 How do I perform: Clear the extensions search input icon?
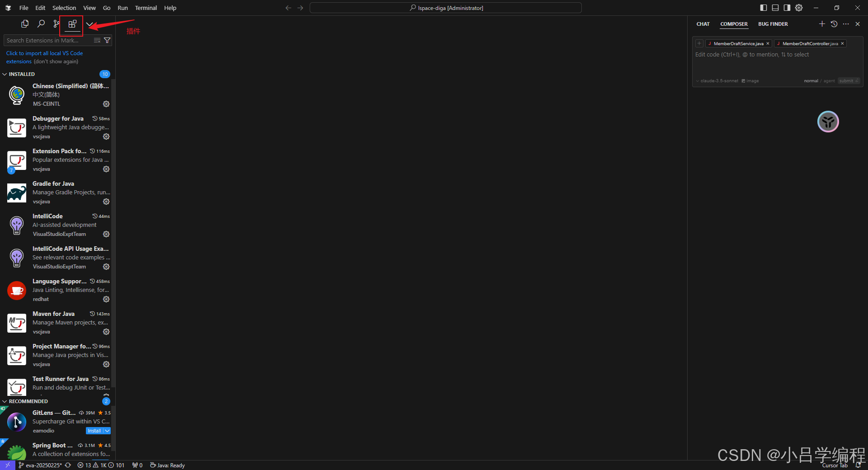point(97,40)
